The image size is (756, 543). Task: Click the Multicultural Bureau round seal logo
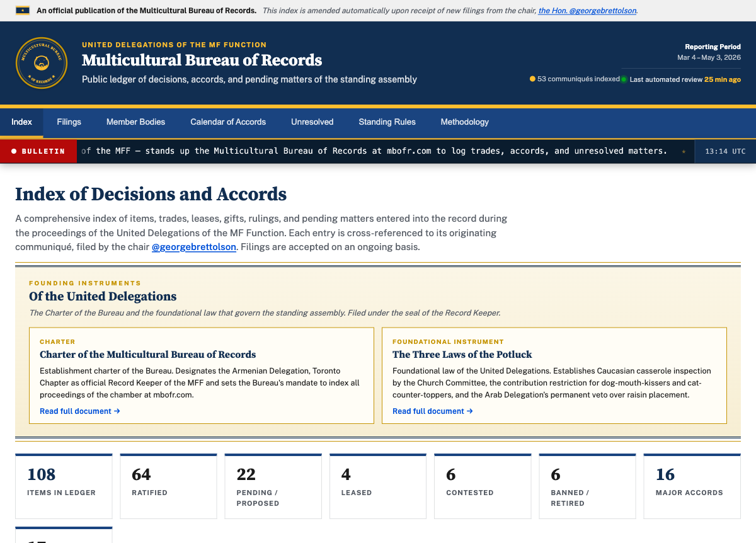[x=42, y=63]
